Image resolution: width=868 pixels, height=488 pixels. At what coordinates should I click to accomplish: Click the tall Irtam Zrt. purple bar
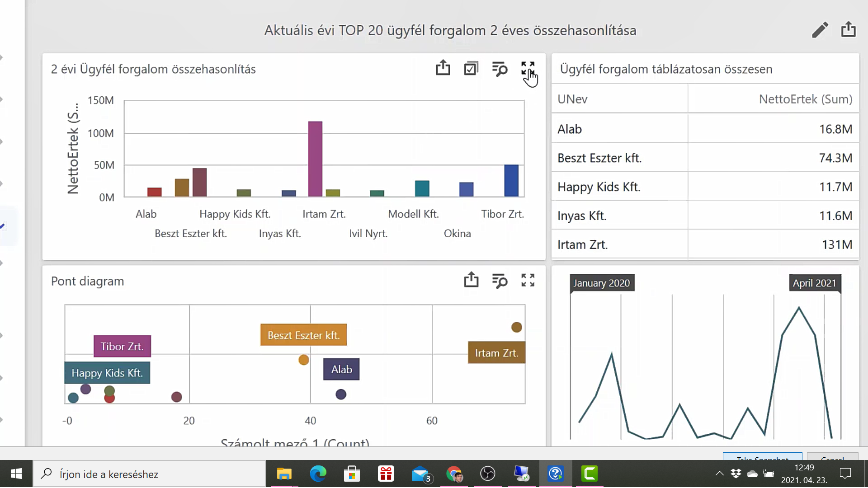pos(315,158)
